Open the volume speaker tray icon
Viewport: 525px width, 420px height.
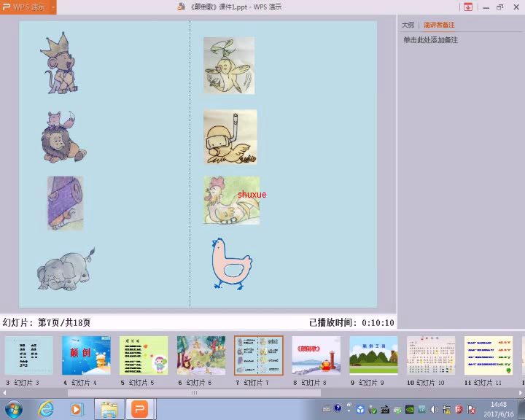click(x=435, y=409)
